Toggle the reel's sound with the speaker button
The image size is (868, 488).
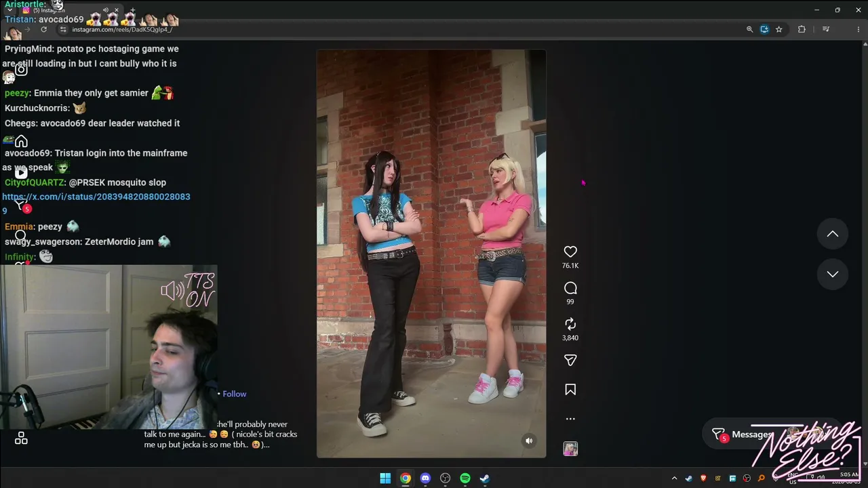pyautogui.click(x=530, y=441)
